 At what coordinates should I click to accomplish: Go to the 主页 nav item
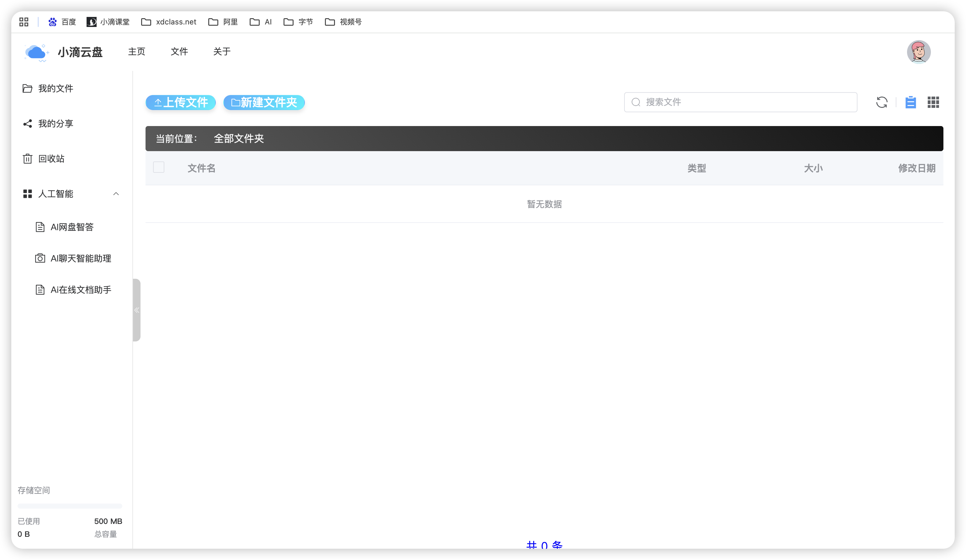pyautogui.click(x=136, y=51)
